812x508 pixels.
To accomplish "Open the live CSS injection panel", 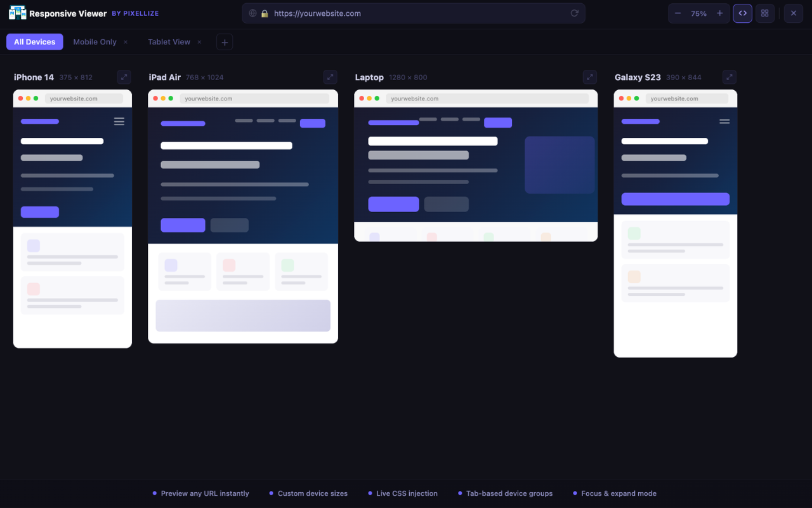I will click(742, 13).
